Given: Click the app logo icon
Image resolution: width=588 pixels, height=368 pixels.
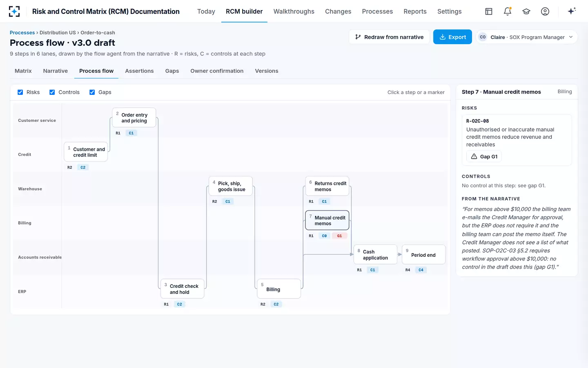Looking at the screenshot, I should 14,11.
